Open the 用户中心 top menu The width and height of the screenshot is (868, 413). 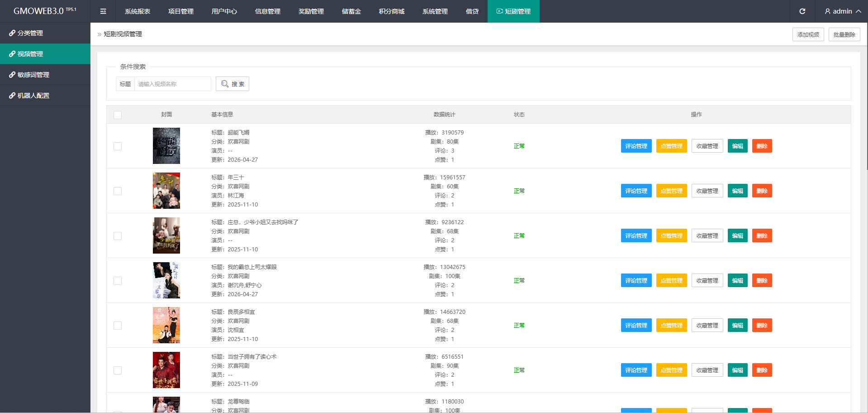tap(224, 11)
